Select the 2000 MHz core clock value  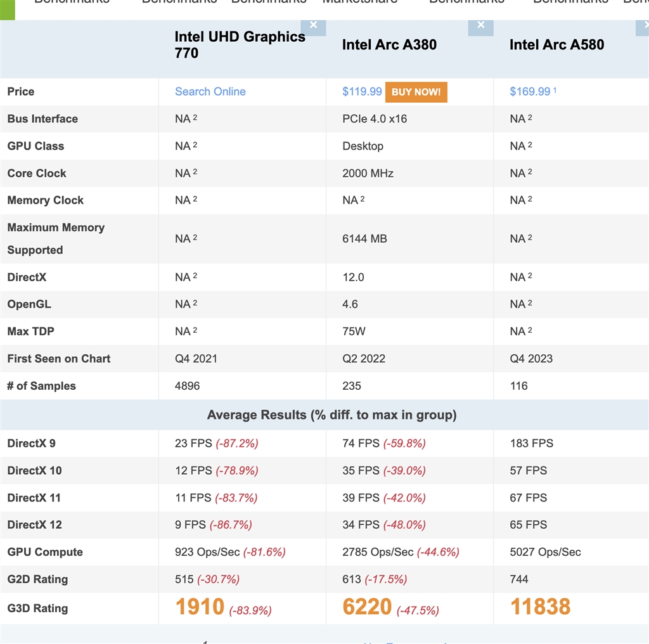tap(368, 173)
